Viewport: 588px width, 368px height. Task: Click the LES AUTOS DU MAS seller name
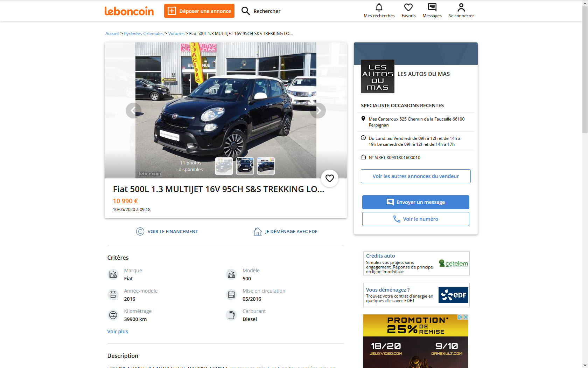(423, 74)
